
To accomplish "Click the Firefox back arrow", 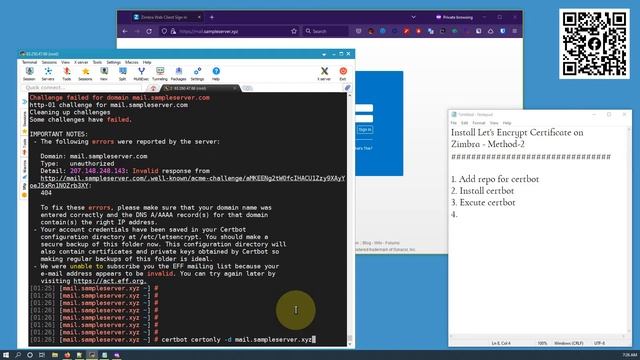I will coord(125,31).
